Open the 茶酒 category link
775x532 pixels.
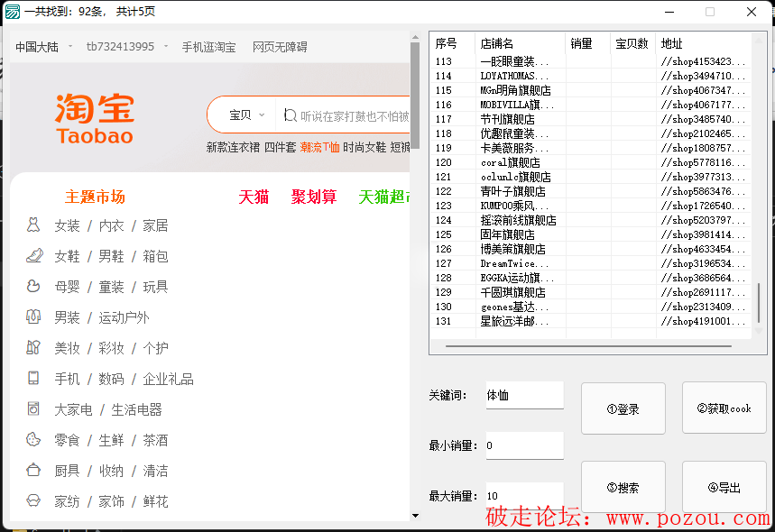[156, 440]
